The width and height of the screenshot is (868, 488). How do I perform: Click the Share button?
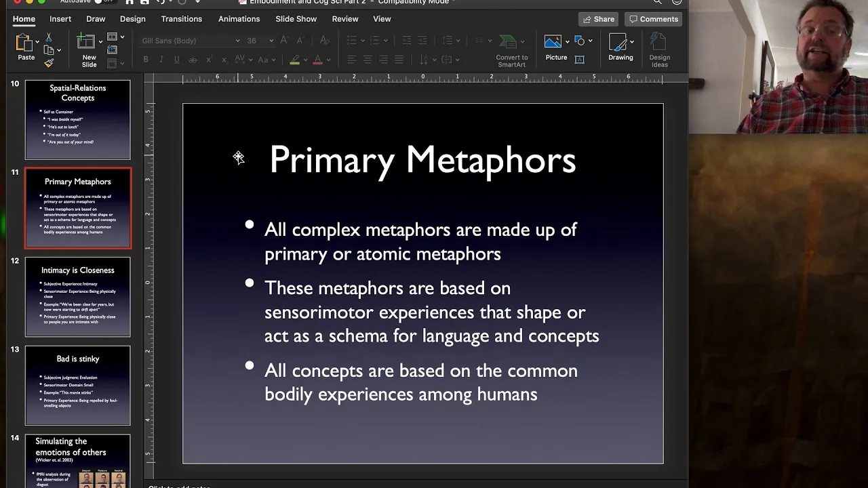(x=598, y=19)
